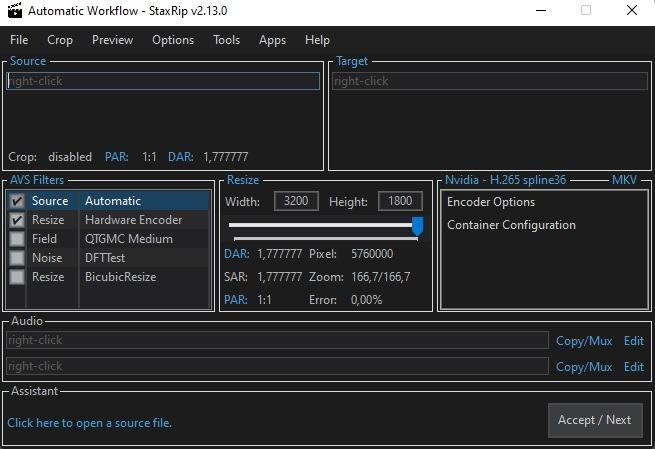Image resolution: width=655 pixels, height=449 pixels.
Task: Click the StaxRip clapperboard icon in title bar
Action: pyautogui.click(x=15, y=10)
